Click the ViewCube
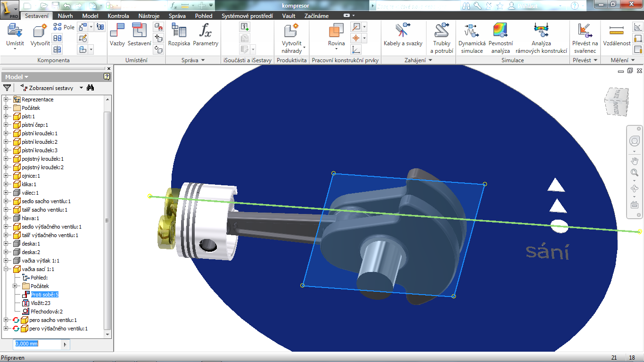644x362 pixels. click(x=616, y=101)
